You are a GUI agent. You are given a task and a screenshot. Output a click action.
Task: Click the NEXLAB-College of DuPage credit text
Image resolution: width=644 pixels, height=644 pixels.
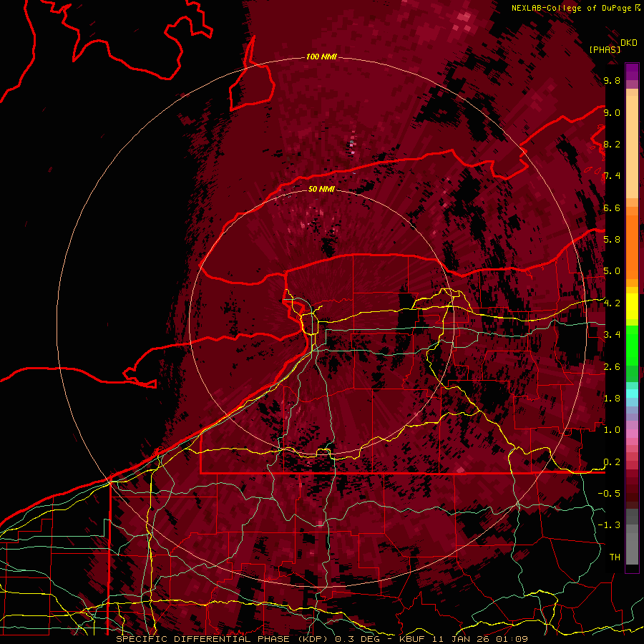pyautogui.click(x=572, y=8)
